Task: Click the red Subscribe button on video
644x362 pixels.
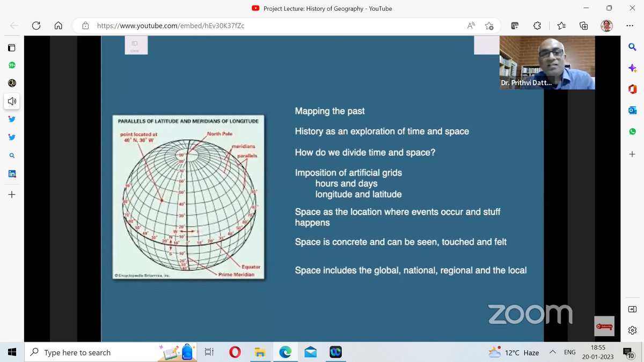Action: click(x=604, y=326)
